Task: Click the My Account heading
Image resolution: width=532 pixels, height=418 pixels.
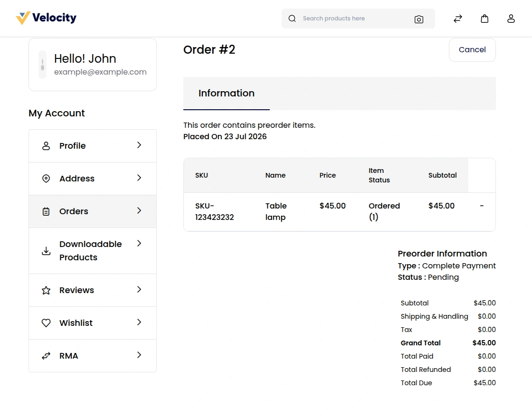Action: pyautogui.click(x=57, y=114)
